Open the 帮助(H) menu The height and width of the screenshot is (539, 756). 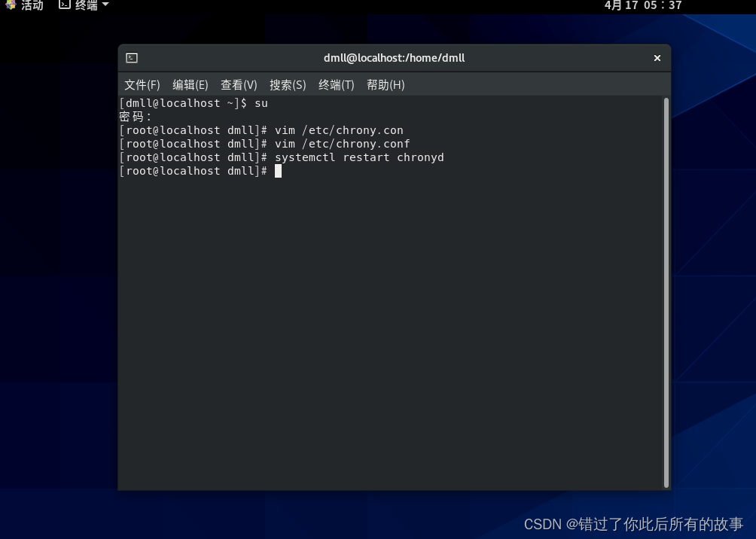point(385,84)
